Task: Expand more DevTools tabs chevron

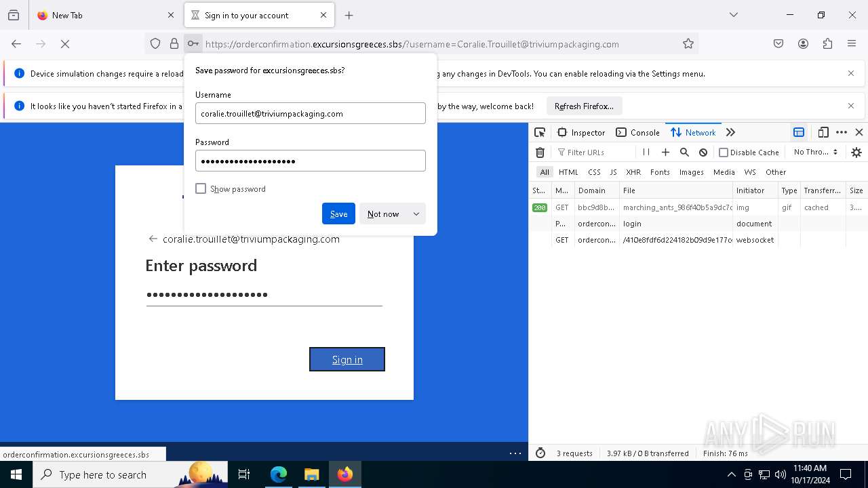Action: (x=730, y=132)
